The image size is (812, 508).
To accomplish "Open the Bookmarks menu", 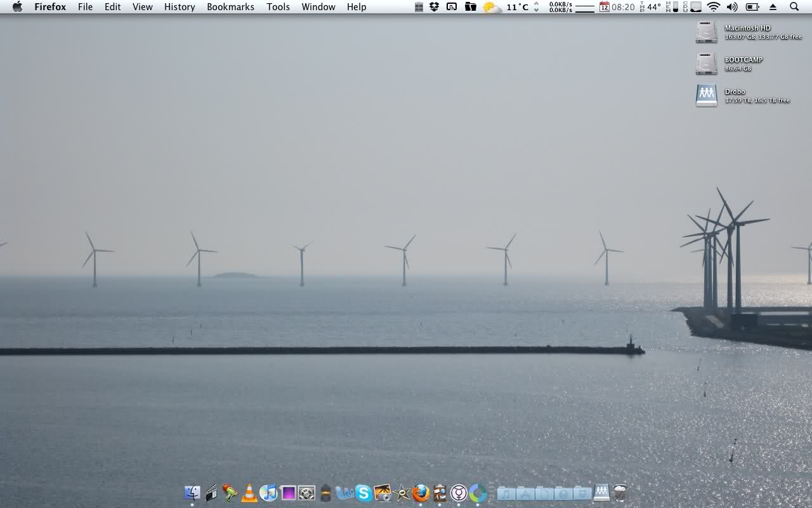I will (230, 7).
